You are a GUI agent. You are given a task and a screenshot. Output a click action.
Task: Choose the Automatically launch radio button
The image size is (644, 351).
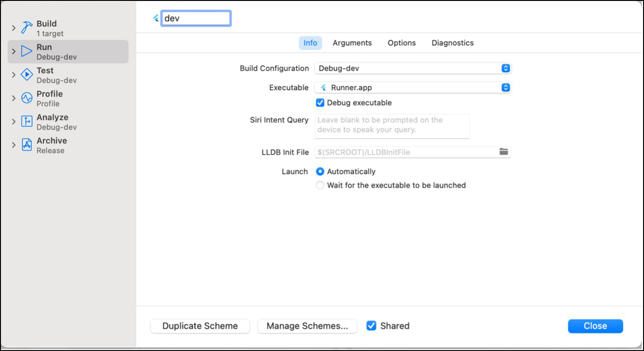click(x=320, y=172)
